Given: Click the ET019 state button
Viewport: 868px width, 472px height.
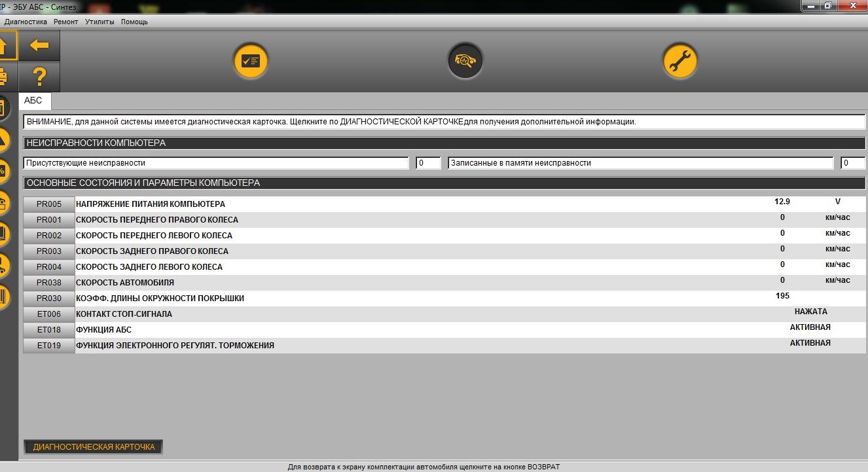Looking at the screenshot, I should pyautogui.click(x=49, y=346).
